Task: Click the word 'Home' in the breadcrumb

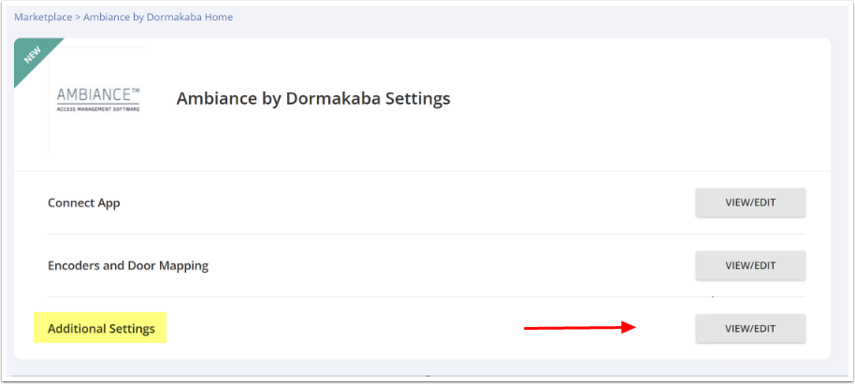Action: coord(220,17)
